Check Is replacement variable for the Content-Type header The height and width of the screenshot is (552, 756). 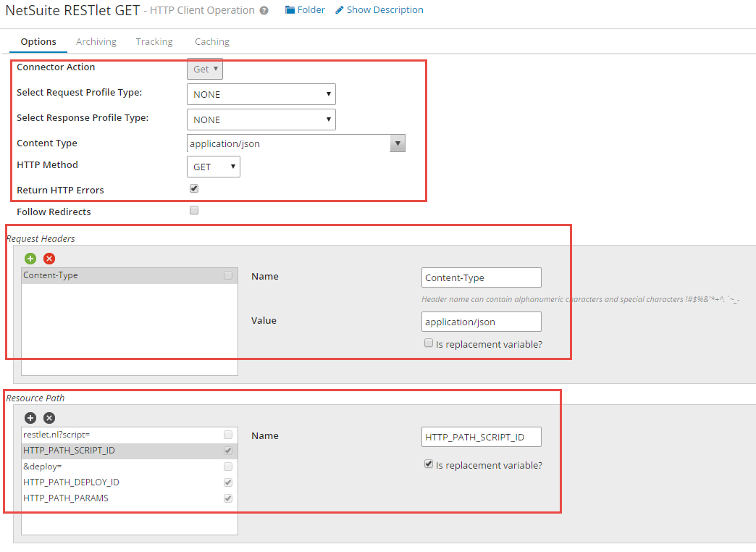(x=428, y=343)
